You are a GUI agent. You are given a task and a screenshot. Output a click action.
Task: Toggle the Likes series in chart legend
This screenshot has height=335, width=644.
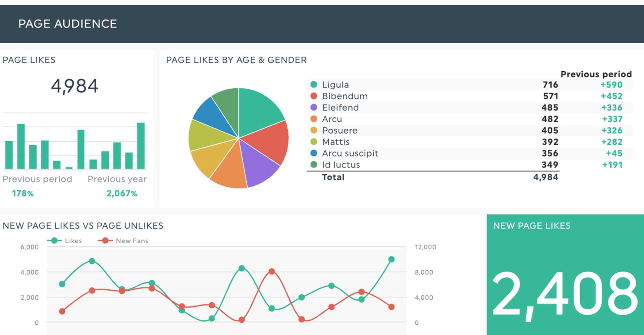click(64, 241)
